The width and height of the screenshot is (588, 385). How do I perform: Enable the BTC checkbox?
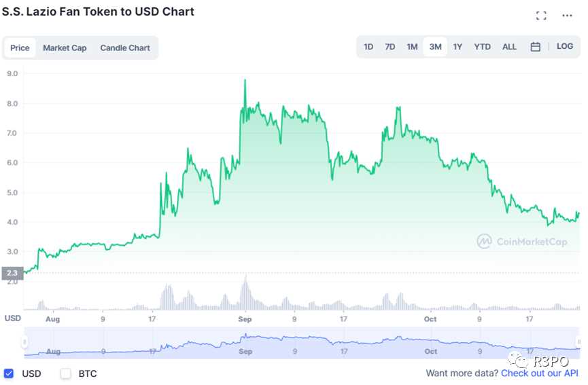click(x=66, y=373)
